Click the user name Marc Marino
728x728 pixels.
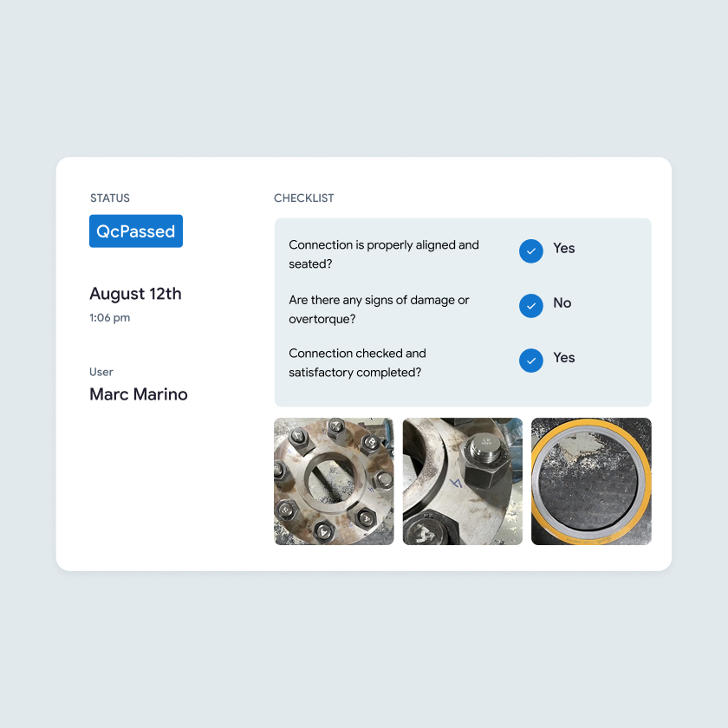(x=139, y=394)
